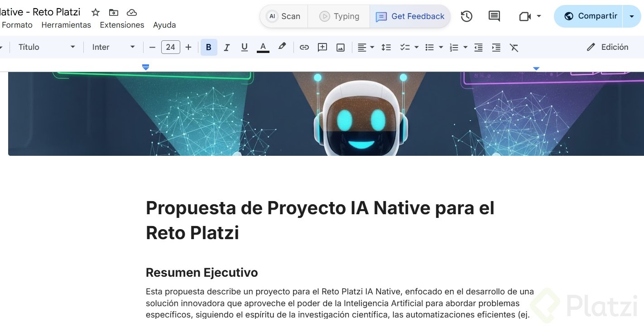644x327 pixels.
Task: Insert a link with the chain icon
Action: point(304,47)
